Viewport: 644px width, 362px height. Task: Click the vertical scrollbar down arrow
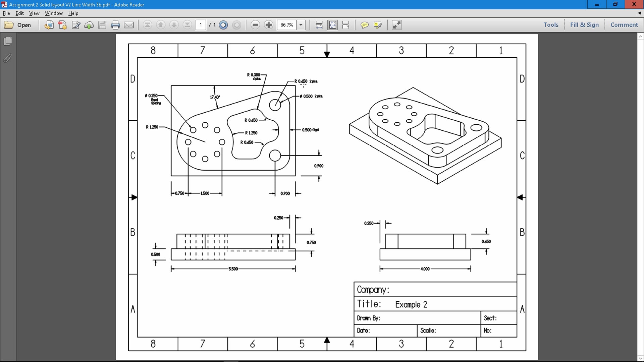pos(640,358)
